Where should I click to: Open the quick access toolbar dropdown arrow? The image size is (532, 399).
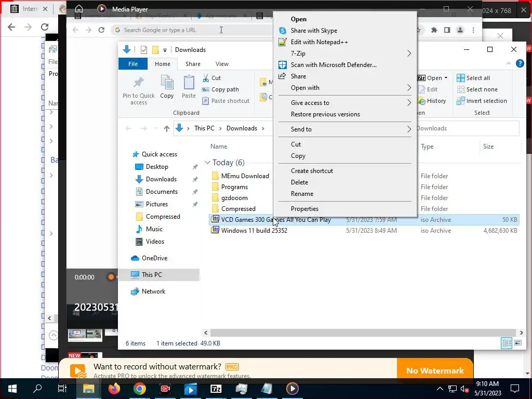165,50
